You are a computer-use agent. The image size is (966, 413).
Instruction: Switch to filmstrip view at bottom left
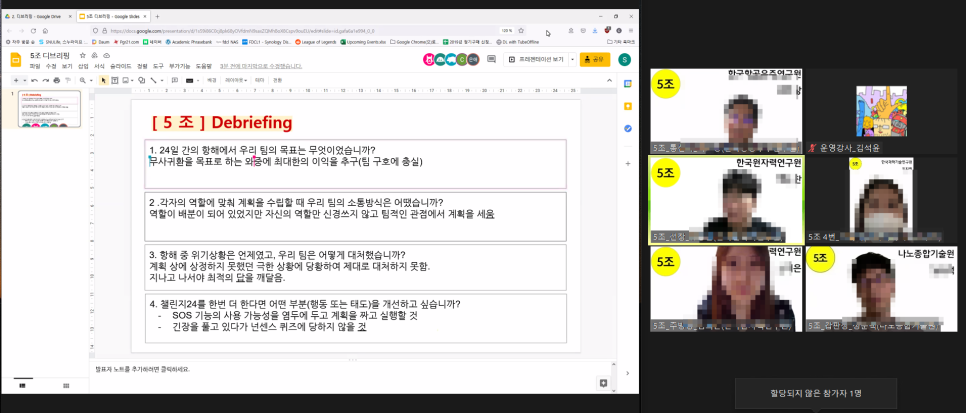(23, 385)
